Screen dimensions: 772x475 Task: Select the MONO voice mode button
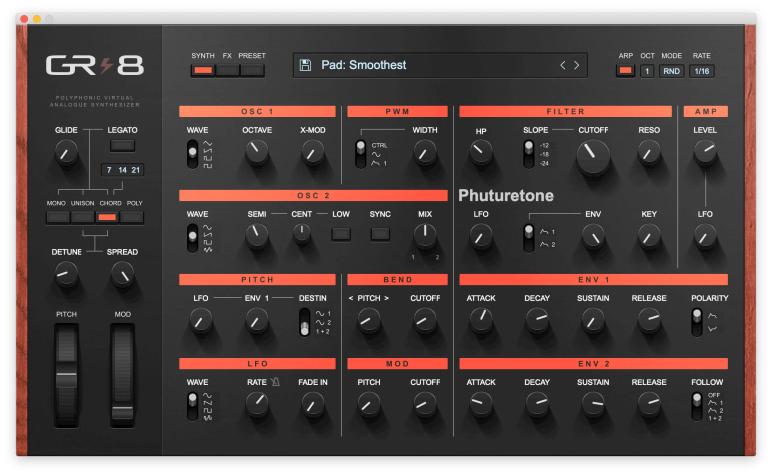[58, 217]
